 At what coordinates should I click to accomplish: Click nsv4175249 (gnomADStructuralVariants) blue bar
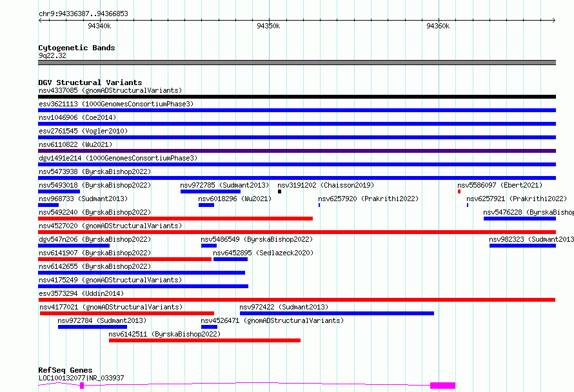coord(143,286)
